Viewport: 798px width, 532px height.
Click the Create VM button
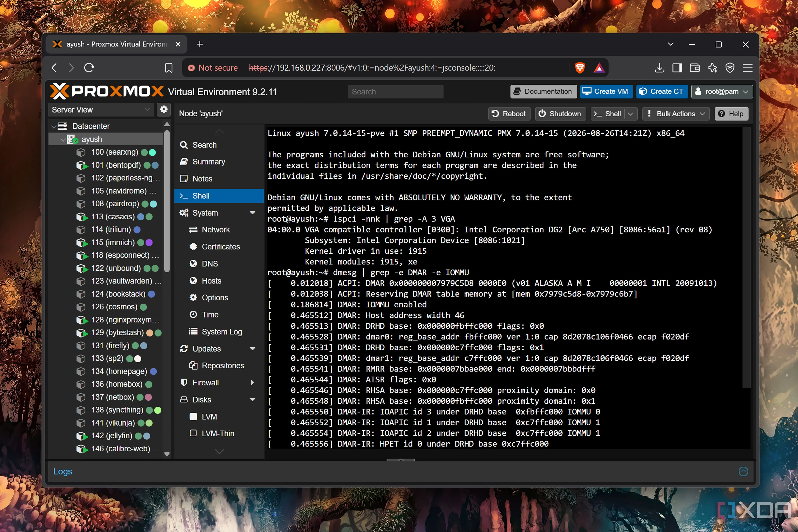pos(606,92)
